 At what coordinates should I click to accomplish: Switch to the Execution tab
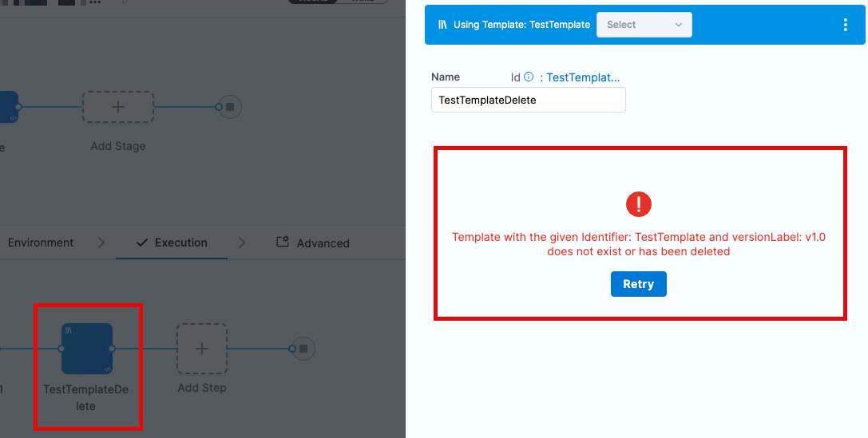point(172,243)
